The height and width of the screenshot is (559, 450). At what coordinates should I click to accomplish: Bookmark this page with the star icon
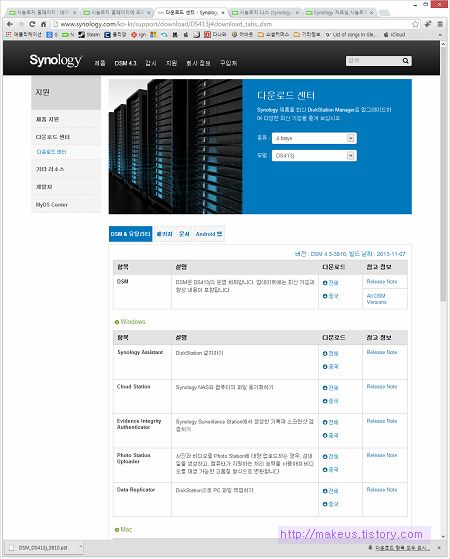coord(415,24)
